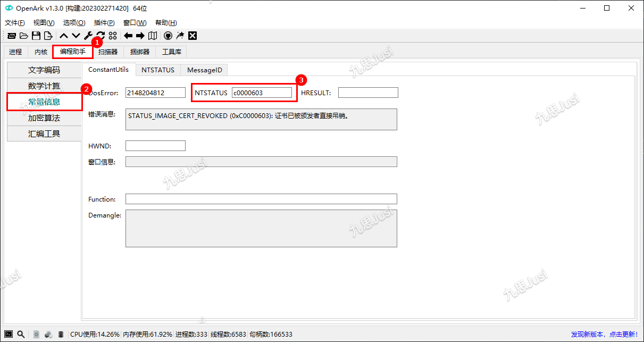Screen dimensions: 644x342
Task: Click the wrench settings toolbar icon
Action: (x=88, y=36)
